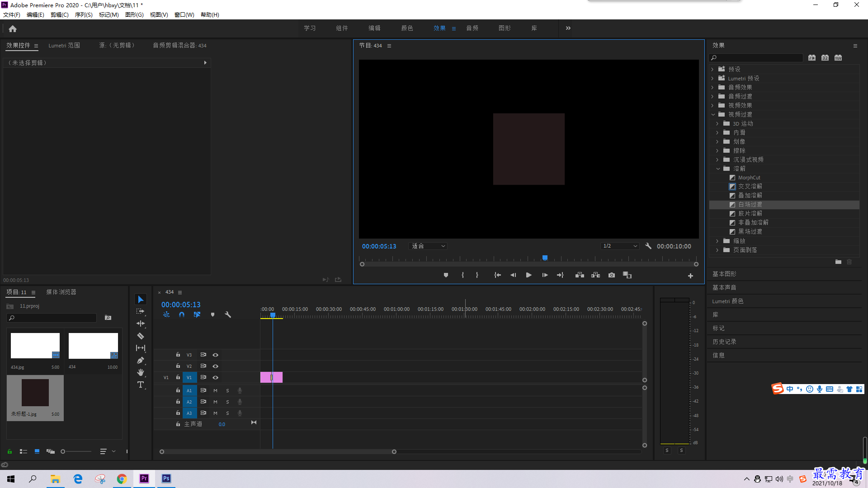The width and height of the screenshot is (868, 488).
Task: Expand the 3D 运动 folder
Action: click(717, 123)
